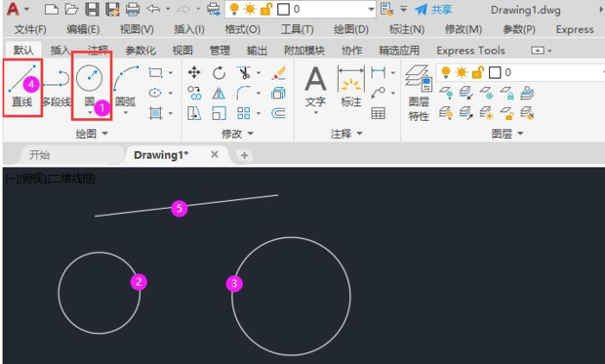Click the 标注 dimension button

tap(350, 87)
